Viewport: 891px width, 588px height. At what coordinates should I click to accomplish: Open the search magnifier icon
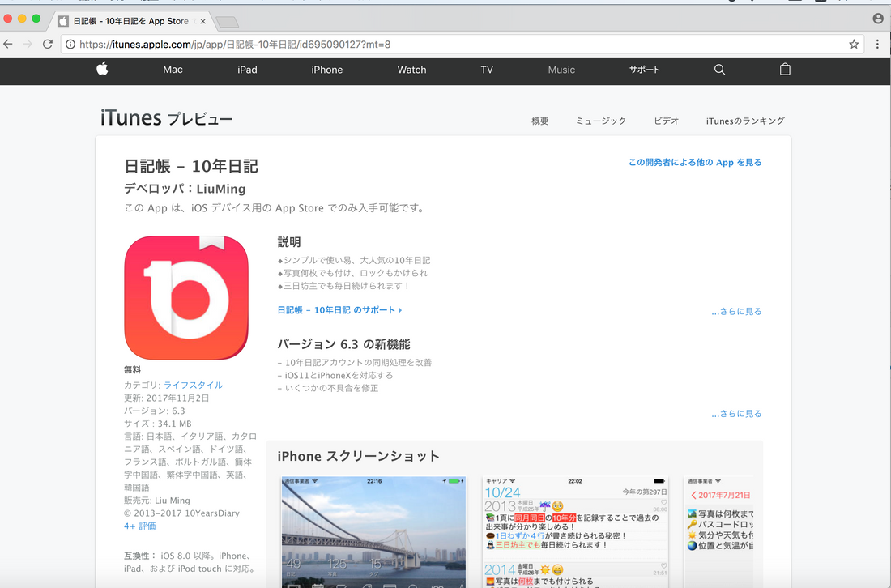719,70
